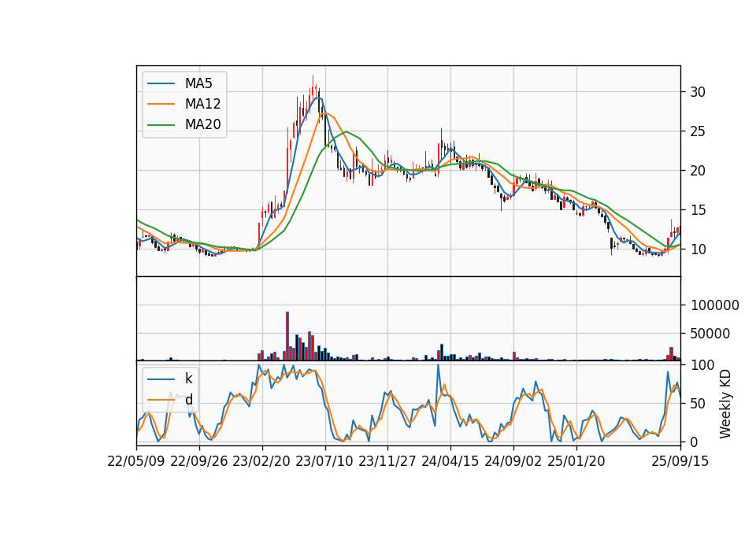Click the orange MA12 legend line sample
This screenshot has width=756, height=543.
coord(161,104)
